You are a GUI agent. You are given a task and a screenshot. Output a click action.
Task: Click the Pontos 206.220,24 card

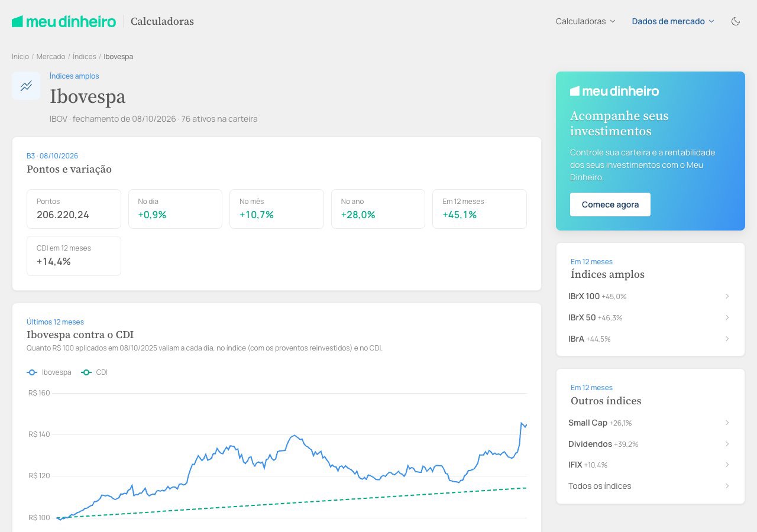coord(74,209)
